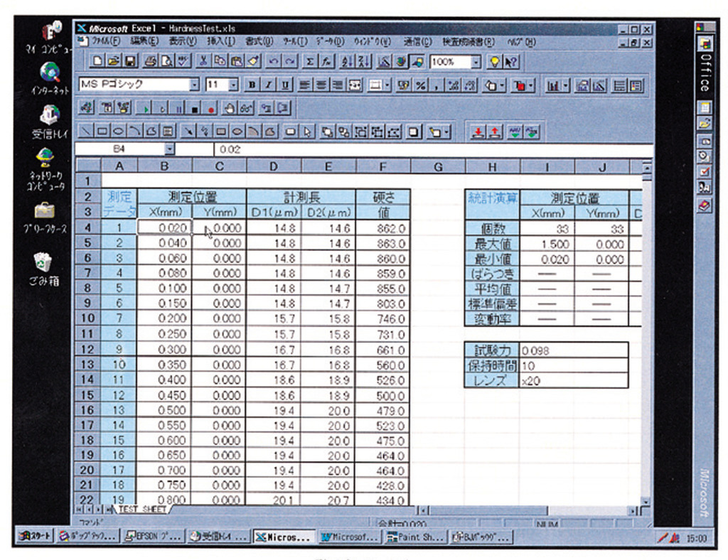The width and height of the screenshot is (728, 560).
Task: Toggle bold formatting
Action: click(252, 85)
